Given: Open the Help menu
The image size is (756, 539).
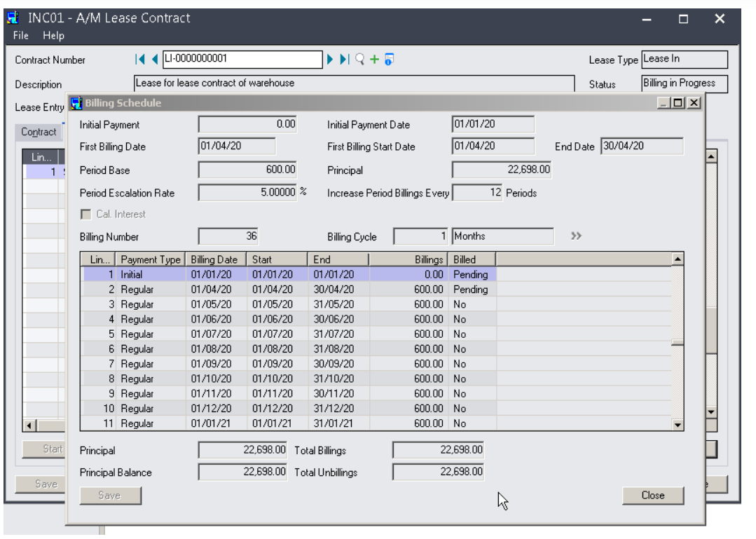Looking at the screenshot, I should click(53, 36).
